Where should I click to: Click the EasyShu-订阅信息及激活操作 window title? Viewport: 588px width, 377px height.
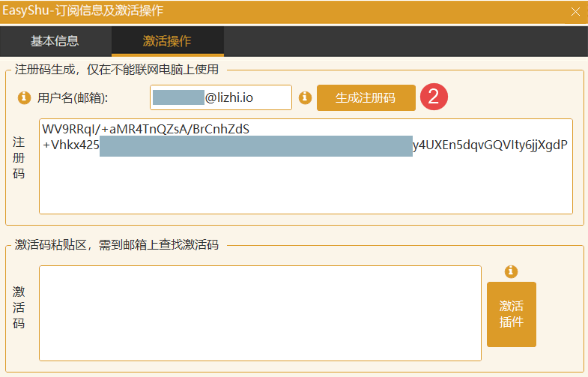pyautogui.click(x=82, y=11)
